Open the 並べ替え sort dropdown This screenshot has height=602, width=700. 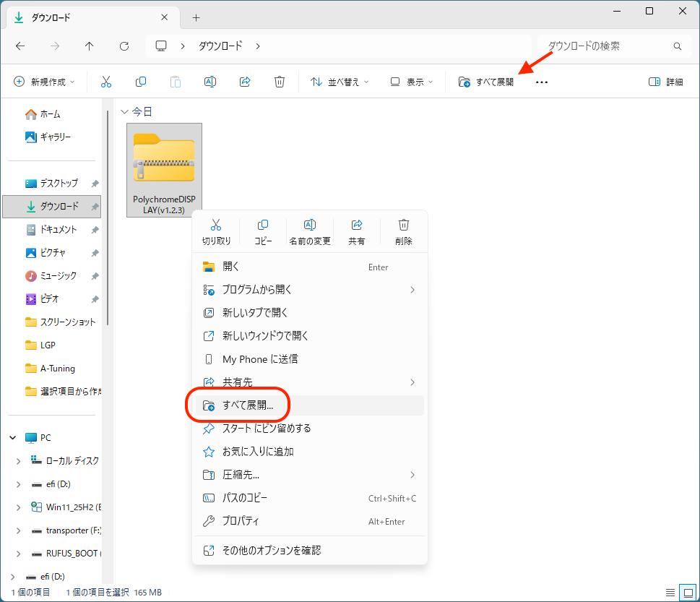click(340, 82)
